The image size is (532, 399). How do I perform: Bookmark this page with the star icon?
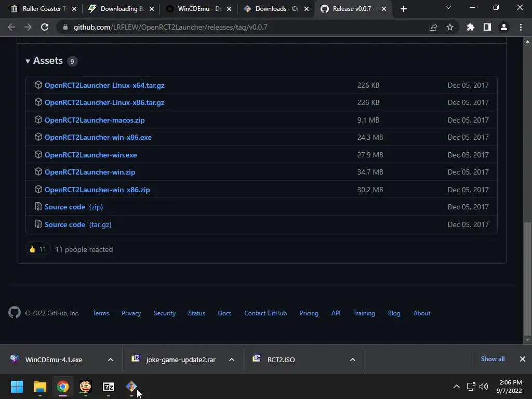tap(450, 27)
